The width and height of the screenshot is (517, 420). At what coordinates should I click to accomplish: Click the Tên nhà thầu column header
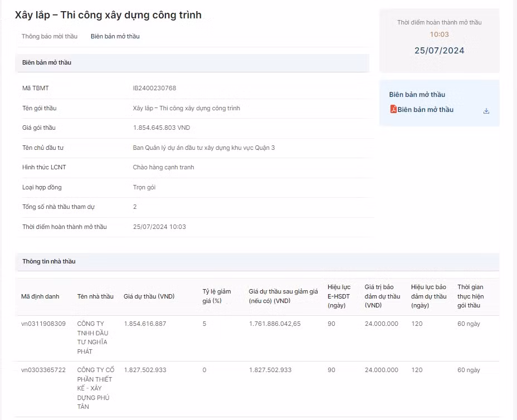[95, 296]
